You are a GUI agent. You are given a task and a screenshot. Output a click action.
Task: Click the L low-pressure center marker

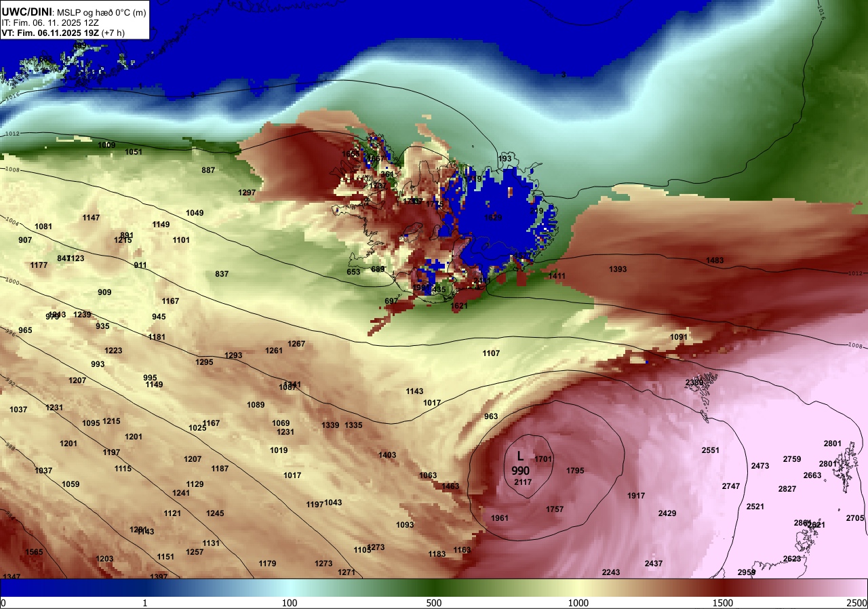click(x=520, y=456)
